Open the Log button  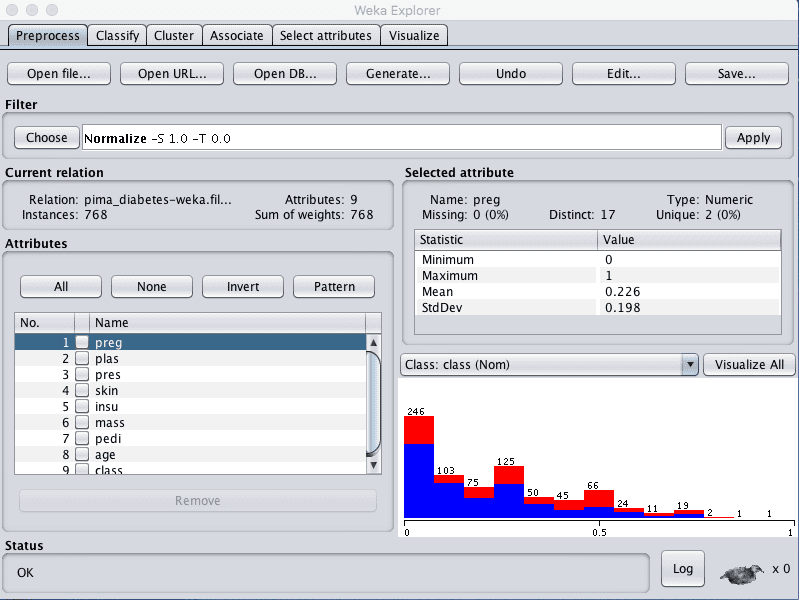point(683,569)
